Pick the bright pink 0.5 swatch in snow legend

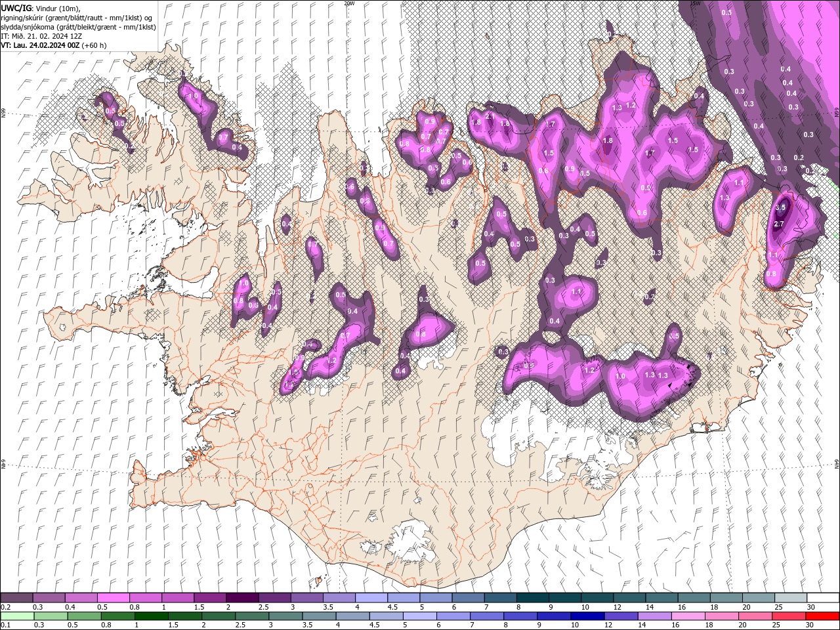[x=113, y=597]
